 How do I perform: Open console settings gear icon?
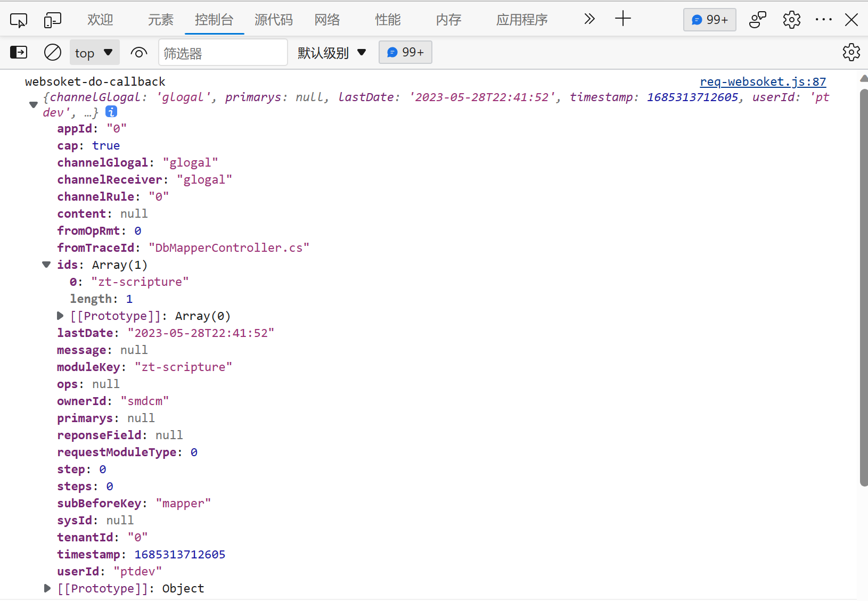point(851,52)
